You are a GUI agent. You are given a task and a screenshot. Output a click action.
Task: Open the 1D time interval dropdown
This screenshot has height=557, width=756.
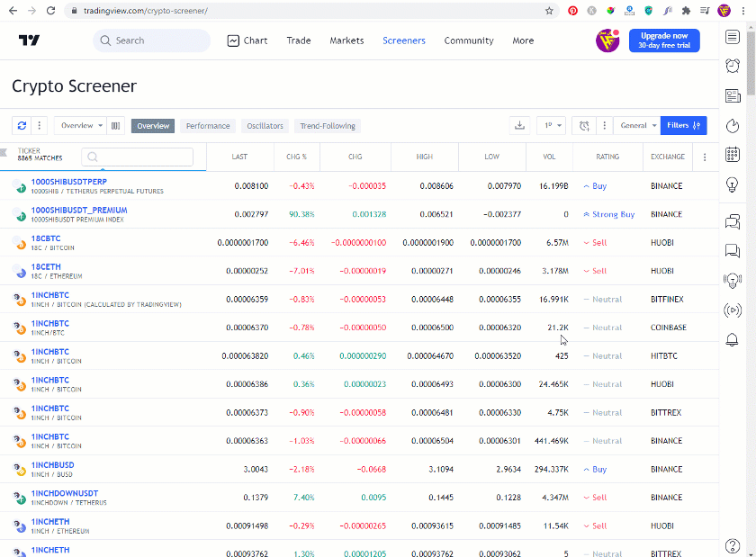click(551, 126)
